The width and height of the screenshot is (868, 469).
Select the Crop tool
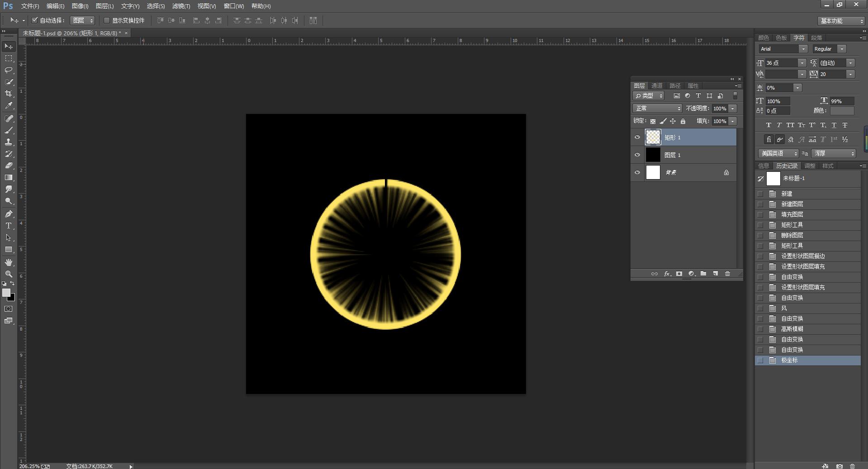[9, 94]
